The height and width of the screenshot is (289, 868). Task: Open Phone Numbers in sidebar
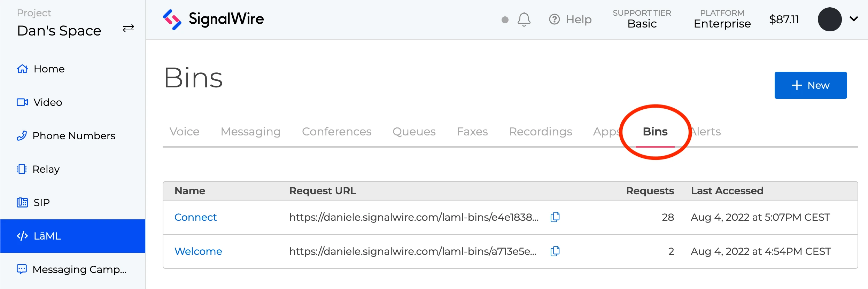click(x=73, y=136)
